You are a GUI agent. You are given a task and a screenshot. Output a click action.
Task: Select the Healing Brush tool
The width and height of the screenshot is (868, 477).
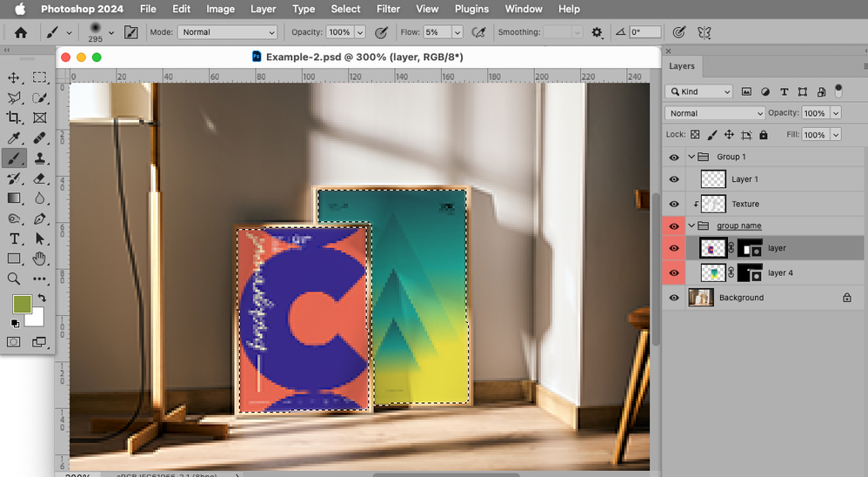tap(39, 138)
